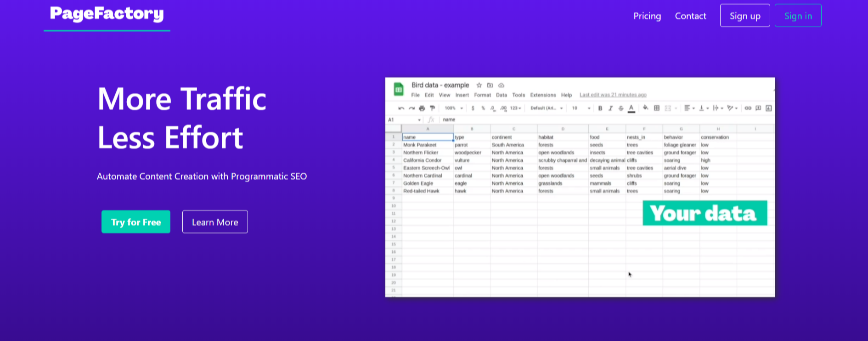868x341 pixels.
Task: Click the 'Bird data - example' title
Action: click(x=440, y=85)
